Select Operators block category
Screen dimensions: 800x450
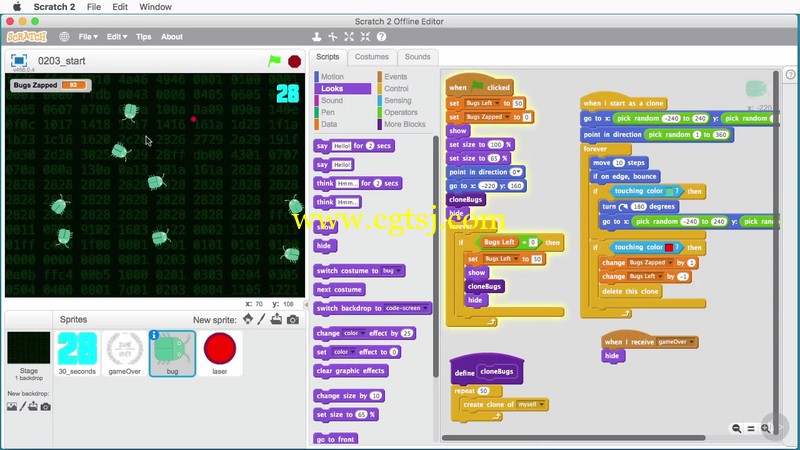(x=401, y=112)
